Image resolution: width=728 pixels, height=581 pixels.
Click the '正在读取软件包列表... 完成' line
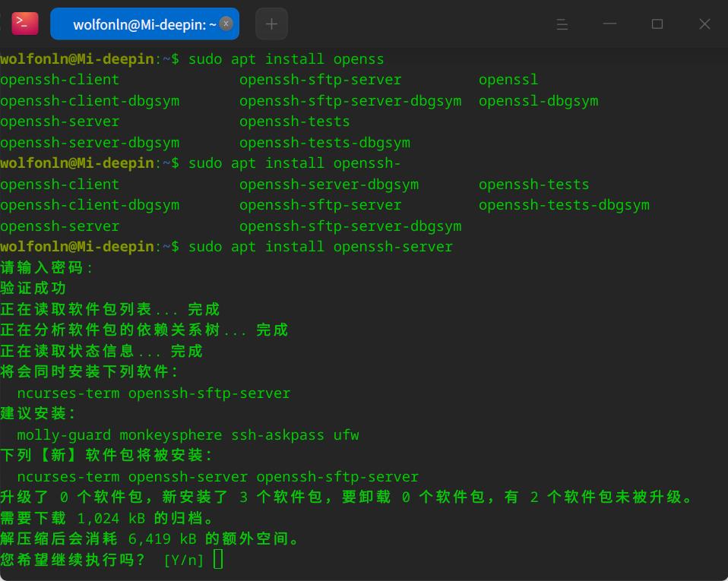(109, 309)
